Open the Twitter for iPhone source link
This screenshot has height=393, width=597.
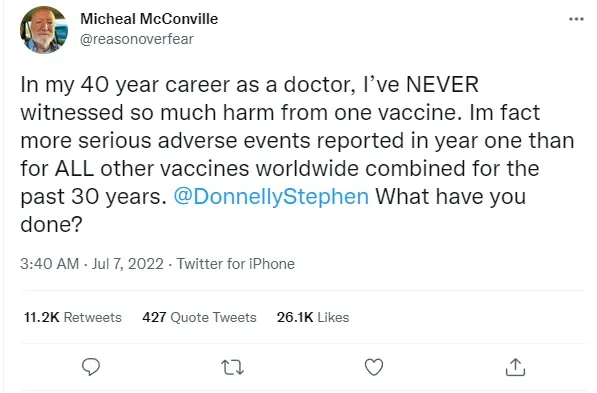pyautogui.click(x=236, y=264)
